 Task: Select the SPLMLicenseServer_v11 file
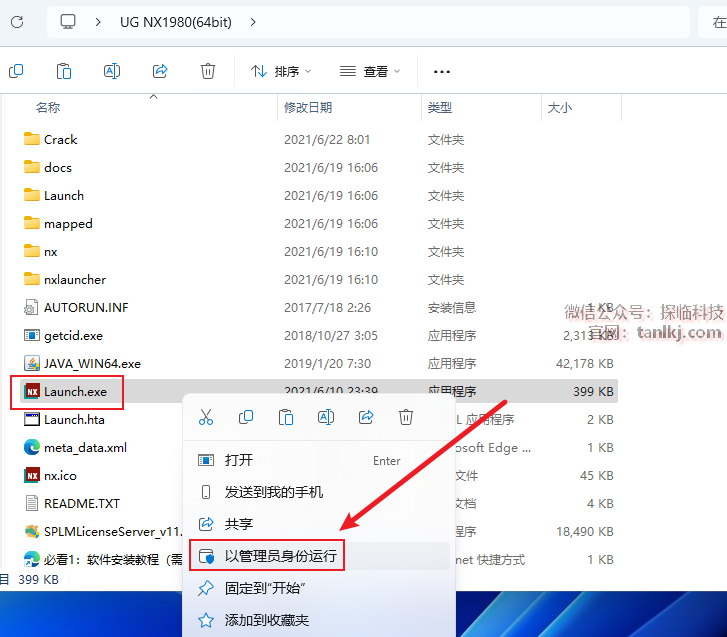click(113, 532)
